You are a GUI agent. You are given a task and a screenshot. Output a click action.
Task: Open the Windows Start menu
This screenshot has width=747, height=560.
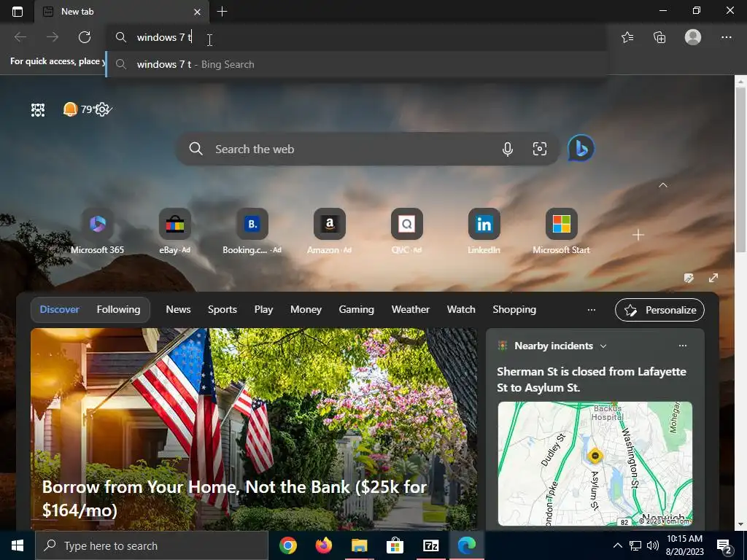(18, 545)
